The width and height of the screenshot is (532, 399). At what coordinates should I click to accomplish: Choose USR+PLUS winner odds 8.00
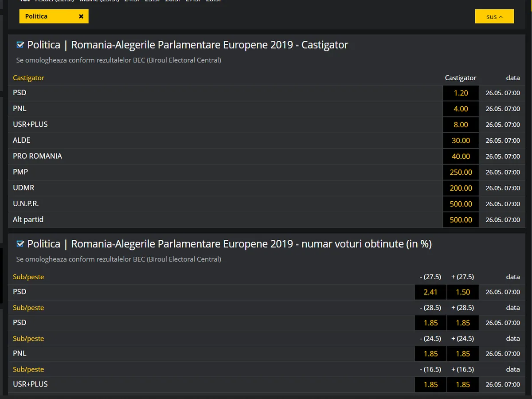[461, 125]
